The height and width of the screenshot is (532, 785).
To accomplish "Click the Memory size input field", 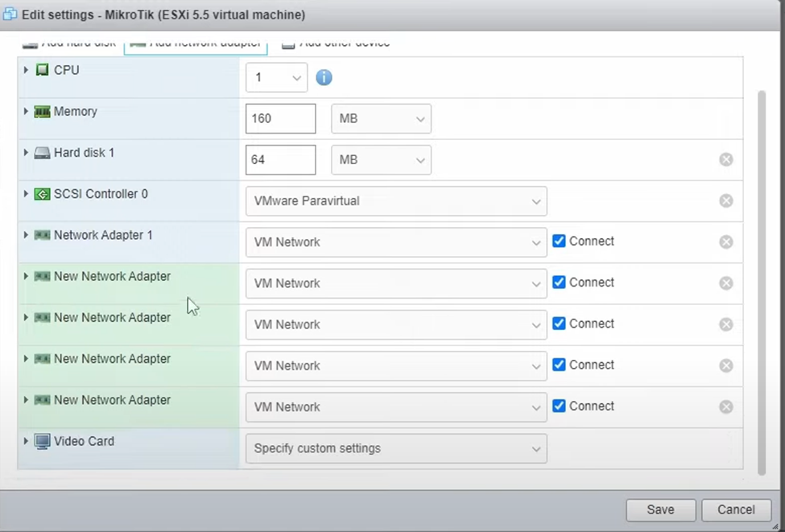I will point(280,118).
